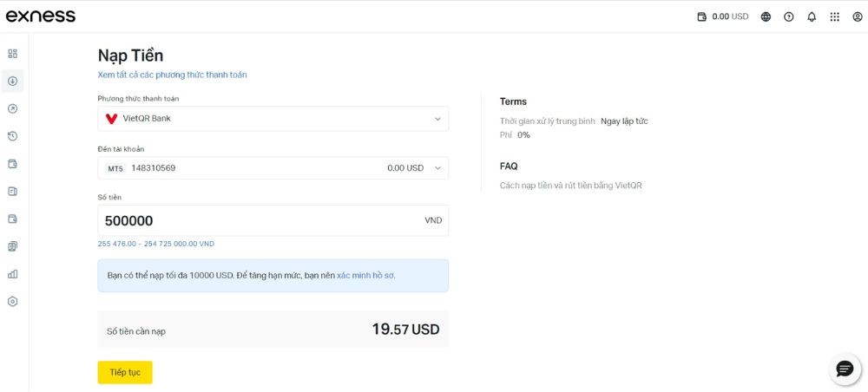Click the 0.00 USD wallet balance
868x392 pixels.
coord(723,16)
